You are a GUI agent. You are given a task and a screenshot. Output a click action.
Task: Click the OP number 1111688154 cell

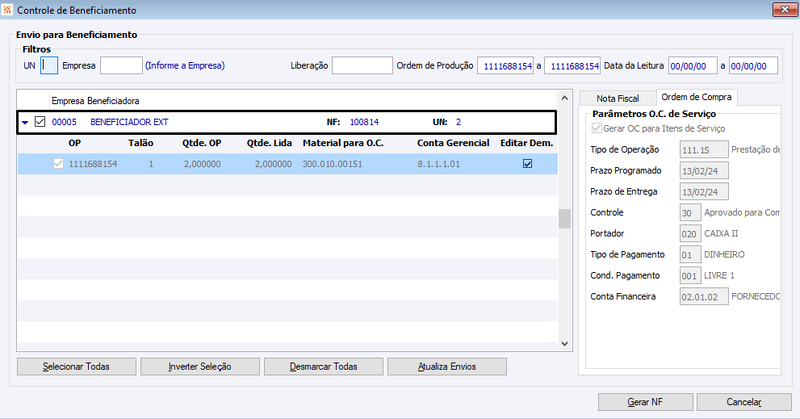(93, 164)
